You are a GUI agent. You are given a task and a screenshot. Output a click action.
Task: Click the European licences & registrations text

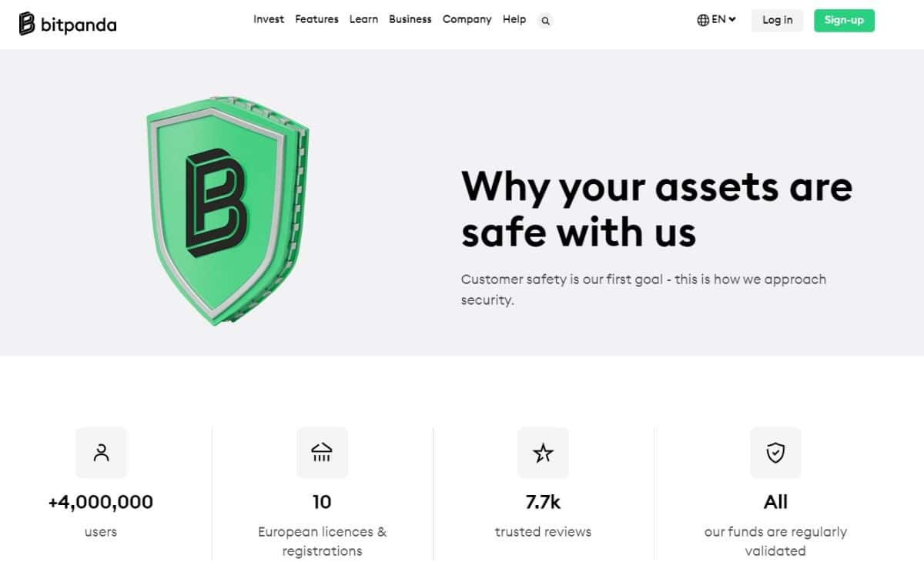click(x=323, y=540)
